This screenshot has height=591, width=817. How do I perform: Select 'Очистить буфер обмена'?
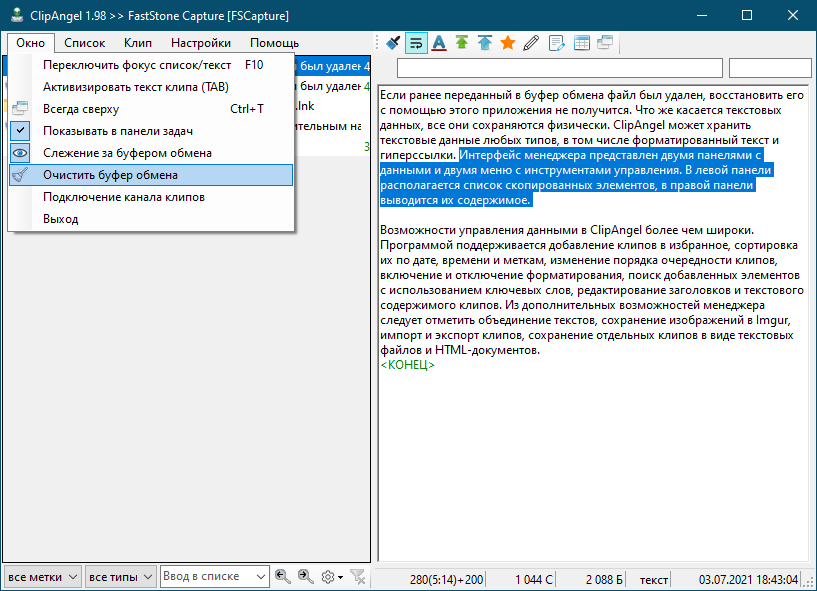pos(151,175)
